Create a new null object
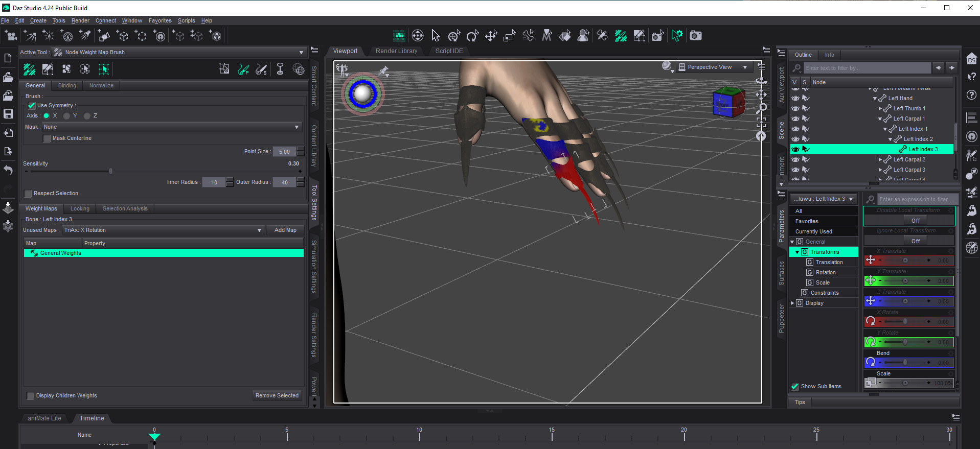This screenshot has width=980, height=449. (123, 36)
